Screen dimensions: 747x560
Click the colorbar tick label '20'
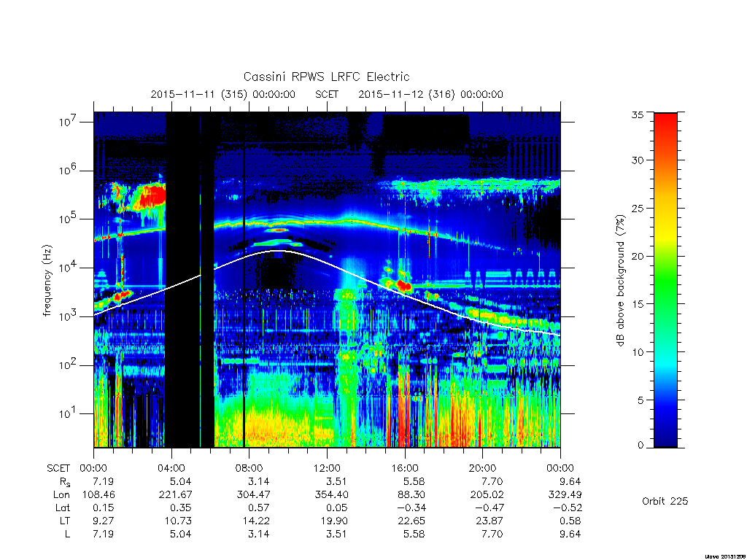click(x=638, y=256)
